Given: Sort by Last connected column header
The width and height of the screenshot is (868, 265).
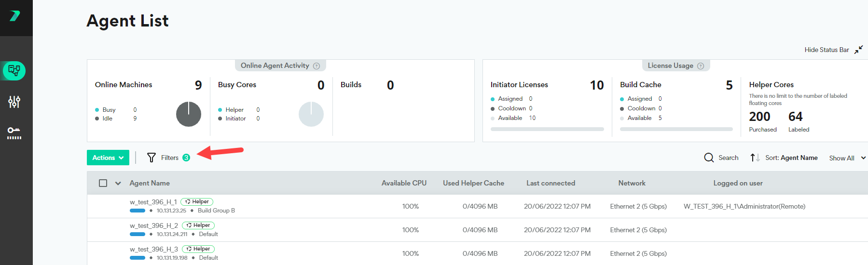Looking at the screenshot, I should click(551, 183).
